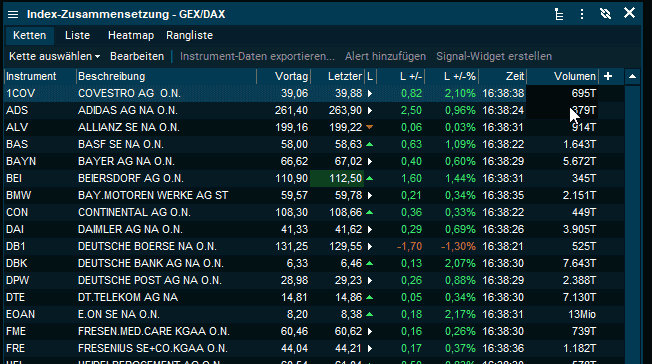Viewport: 652px width, 364px height.
Task: Click Instrument-Daten exportieren
Action: point(257,56)
